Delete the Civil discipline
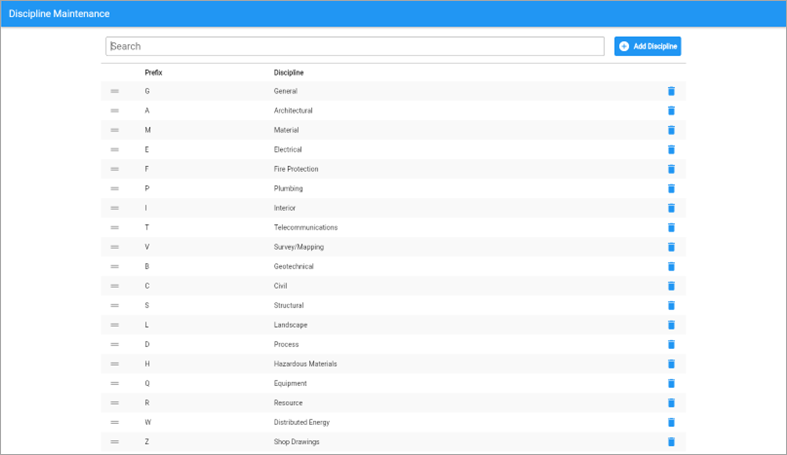Screen dimensions: 787x455 (671, 286)
